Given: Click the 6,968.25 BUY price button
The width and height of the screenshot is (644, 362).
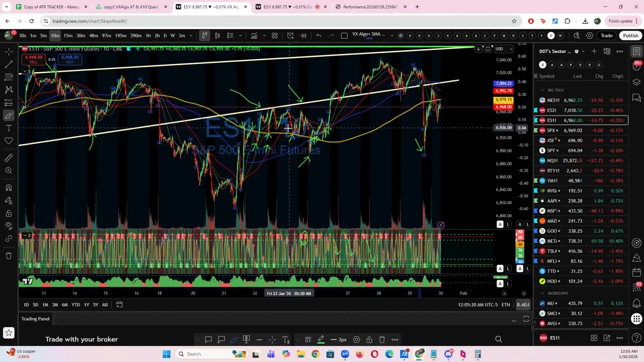Looking at the screenshot, I should [69, 59].
